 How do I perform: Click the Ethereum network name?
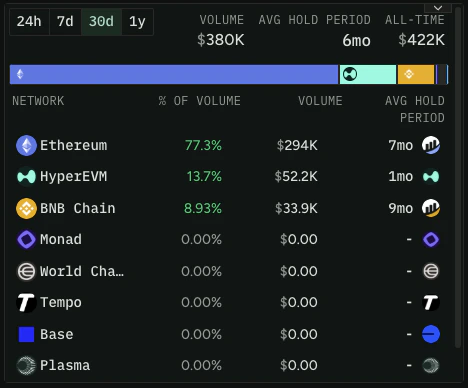74,146
